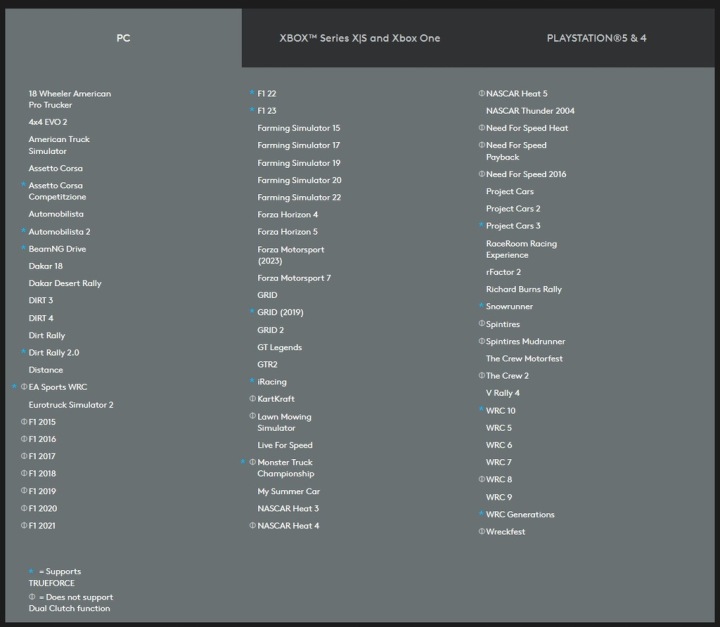The height and width of the screenshot is (627, 720).
Task: Click the blue star next to GRID (2019)
Action: click(x=252, y=311)
